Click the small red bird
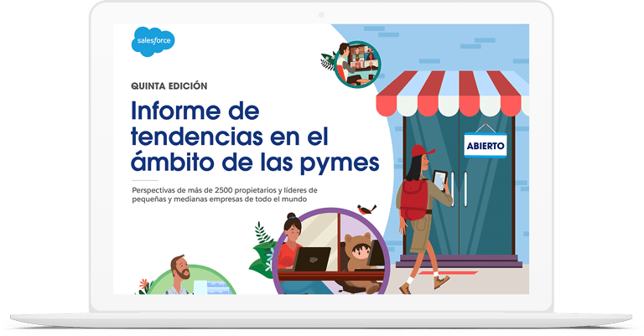 click(x=362, y=205)
